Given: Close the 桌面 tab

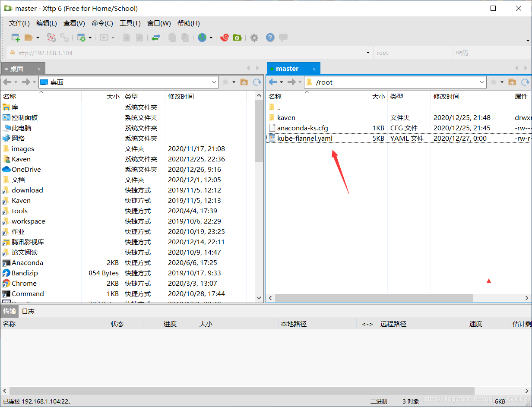Looking at the screenshot, I should coord(39,69).
